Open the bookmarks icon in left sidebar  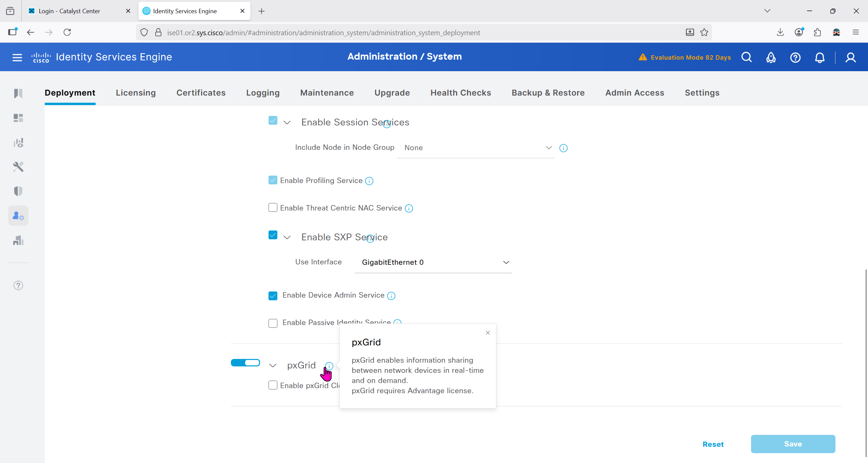click(18, 93)
